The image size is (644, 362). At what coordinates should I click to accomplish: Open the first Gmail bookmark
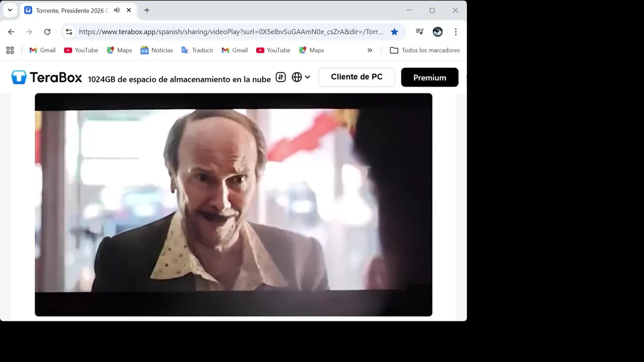[42, 50]
